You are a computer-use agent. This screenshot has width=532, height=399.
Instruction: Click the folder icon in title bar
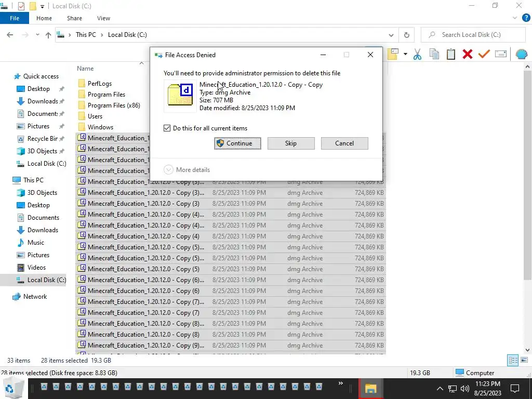33,6
